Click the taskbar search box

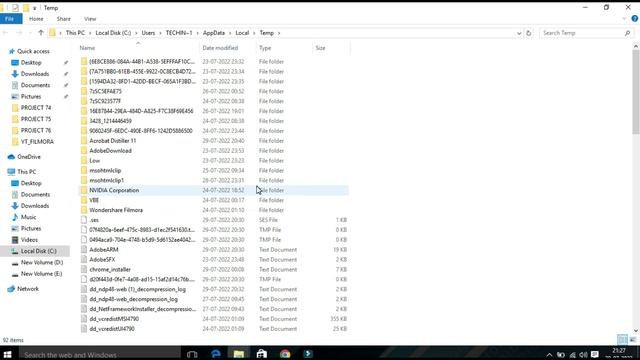(100, 354)
